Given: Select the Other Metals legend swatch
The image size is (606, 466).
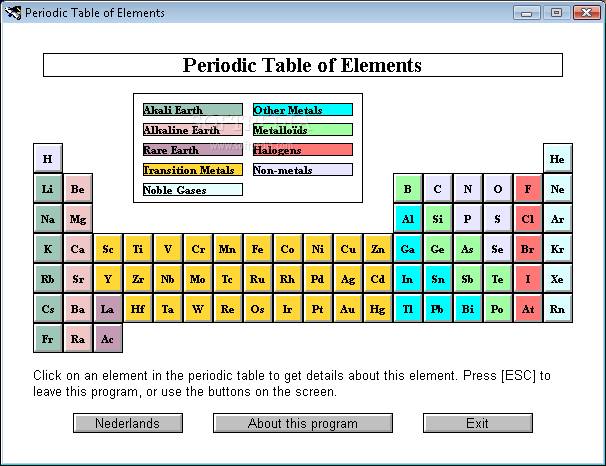Looking at the screenshot, I should [302, 110].
